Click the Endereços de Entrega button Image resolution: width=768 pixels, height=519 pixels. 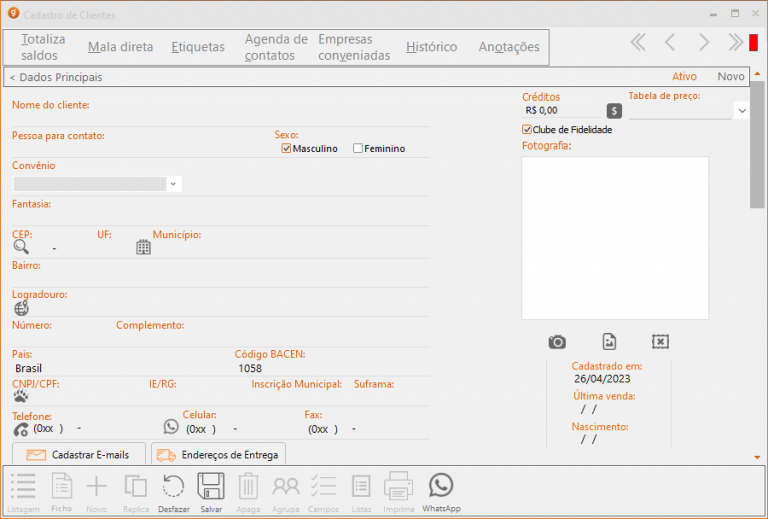(x=219, y=455)
